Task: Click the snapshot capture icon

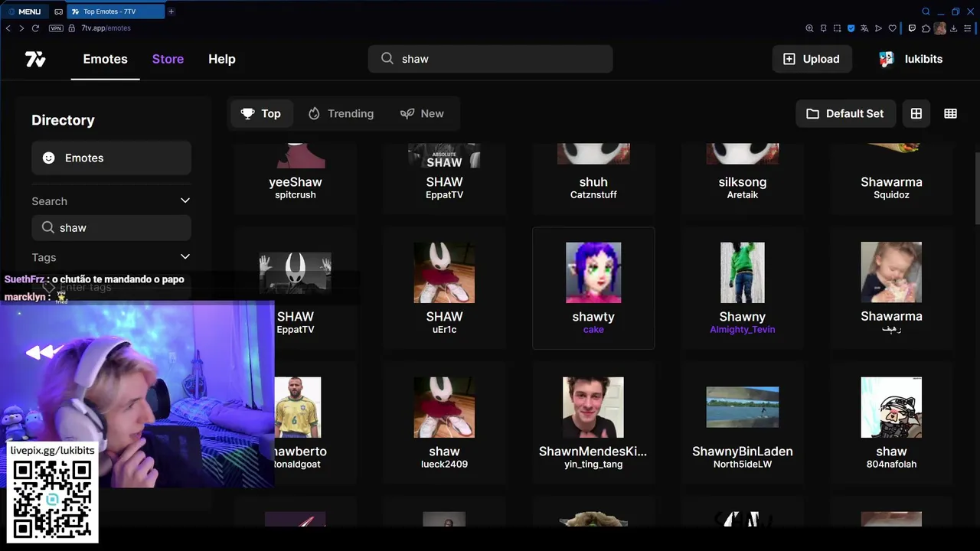Action: 837,28
